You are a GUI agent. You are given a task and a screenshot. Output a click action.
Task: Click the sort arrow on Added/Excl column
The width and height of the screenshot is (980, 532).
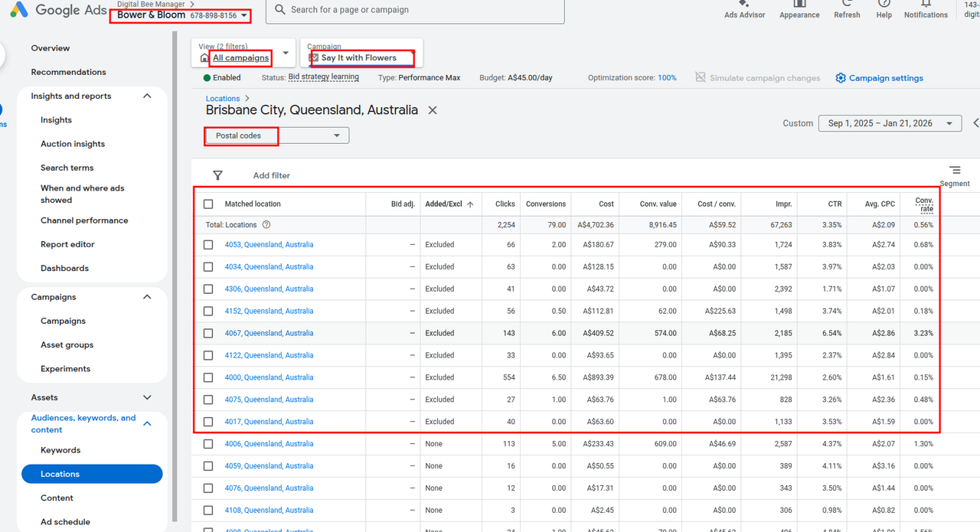click(x=470, y=204)
